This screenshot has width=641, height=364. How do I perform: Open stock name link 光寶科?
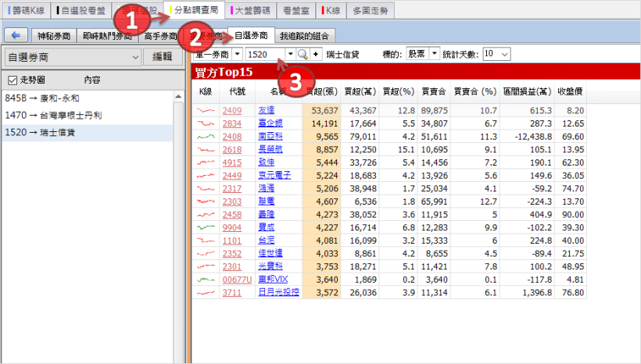click(x=270, y=266)
